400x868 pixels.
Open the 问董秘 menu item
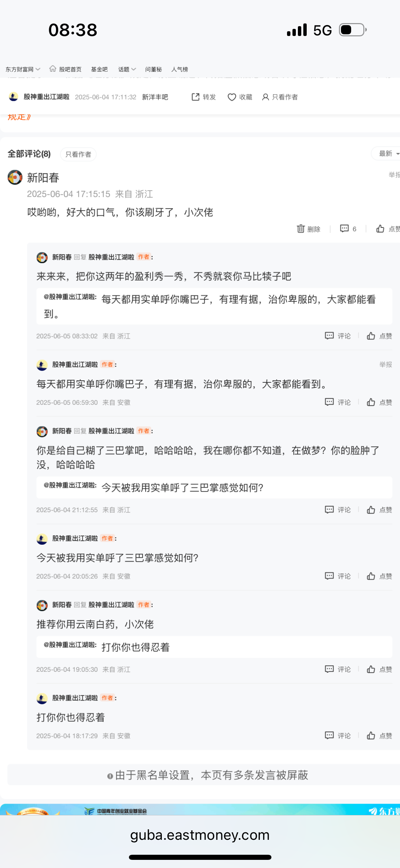(x=153, y=69)
